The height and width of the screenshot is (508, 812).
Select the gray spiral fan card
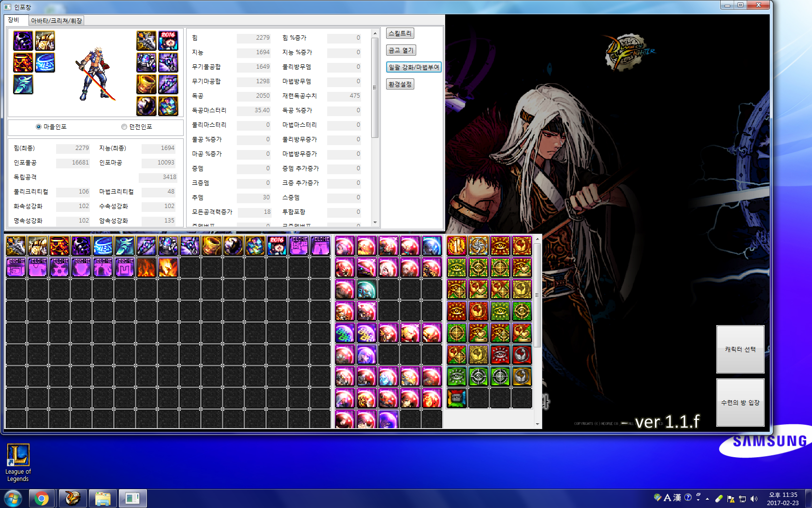(478, 246)
